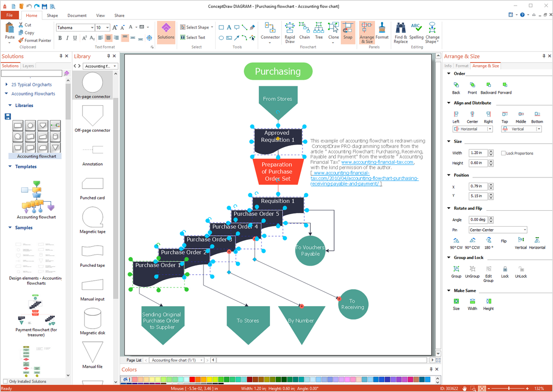Click the Cut button

(x=25, y=25)
